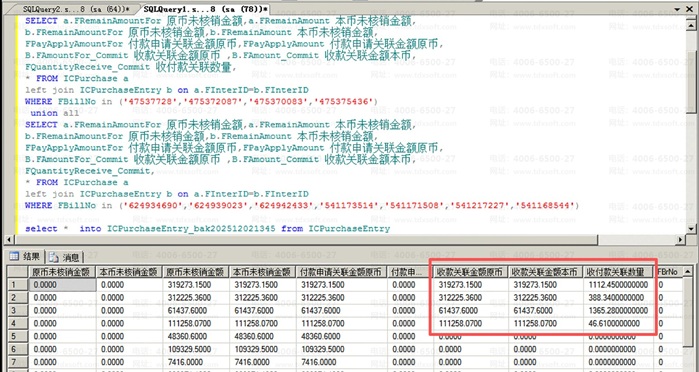Select row 3's 61437.6000 under 收款关联金额原币
Image resolution: width=699 pixels, height=372 pixels.
470,310
